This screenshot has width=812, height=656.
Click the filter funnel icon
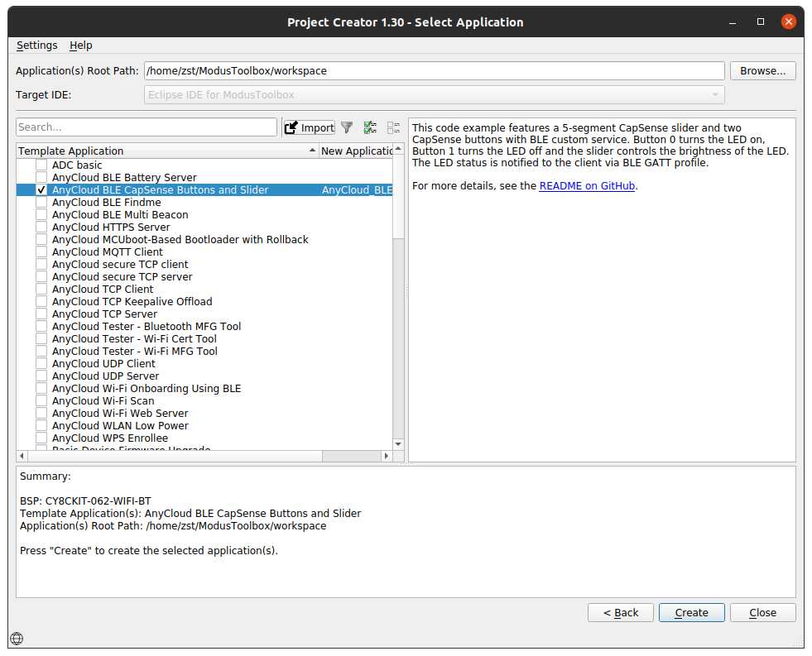[x=347, y=127]
